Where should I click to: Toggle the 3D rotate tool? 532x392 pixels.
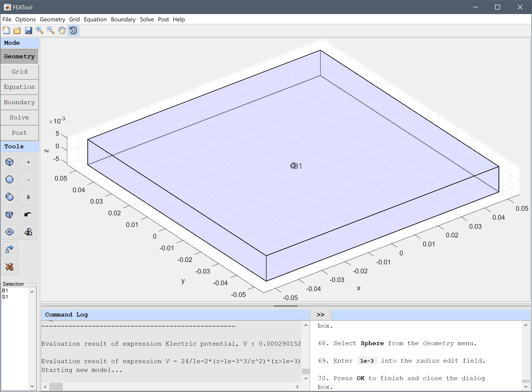pos(73,31)
